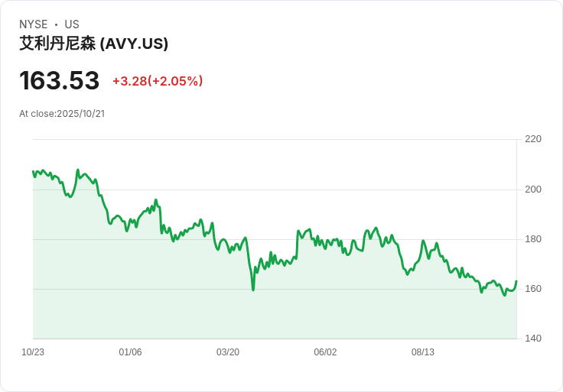563x392 pixels.
Task: Click the 180 y-axis label
Action: [532, 239]
